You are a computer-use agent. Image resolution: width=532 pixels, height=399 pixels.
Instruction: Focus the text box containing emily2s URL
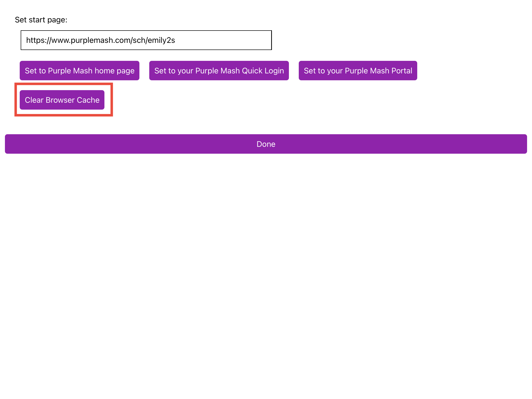(146, 40)
